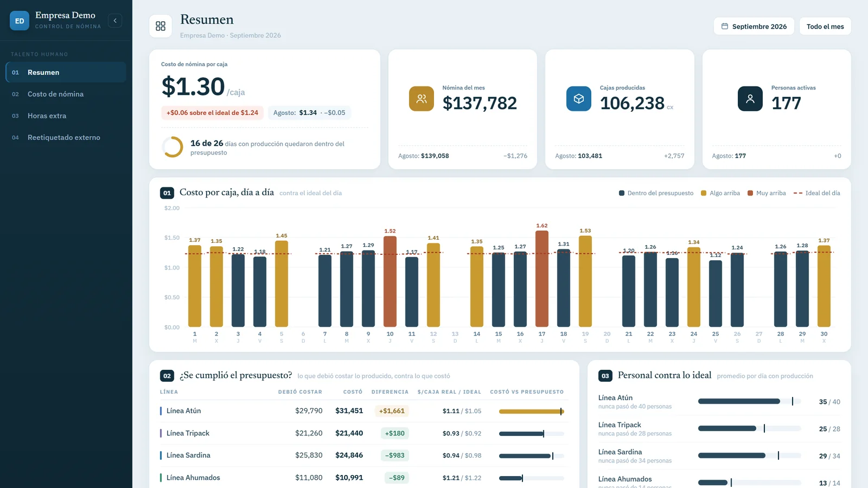Click the 01 badge of Costo por caja
The height and width of the screenshot is (488, 868).
[x=167, y=193]
